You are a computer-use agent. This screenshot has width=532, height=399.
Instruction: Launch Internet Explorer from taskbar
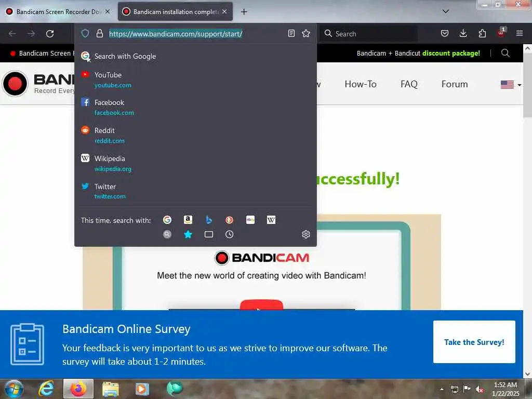[46, 389]
